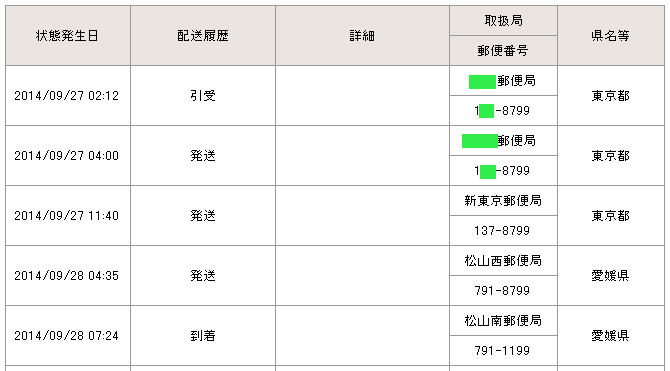Click the 新東京郵便局 office cell
This screenshot has height=371, width=670.
pyautogui.click(x=503, y=200)
